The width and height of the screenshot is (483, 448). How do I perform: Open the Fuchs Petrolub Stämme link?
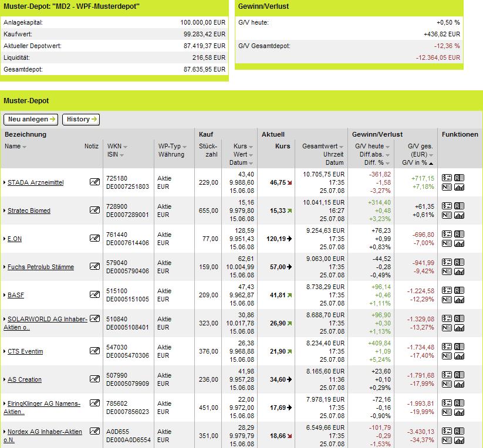(x=40, y=267)
